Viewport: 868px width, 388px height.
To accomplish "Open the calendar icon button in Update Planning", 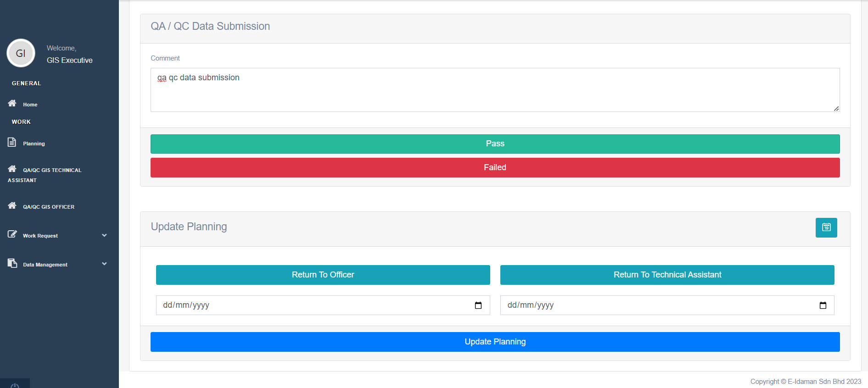I will pos(826,227).
